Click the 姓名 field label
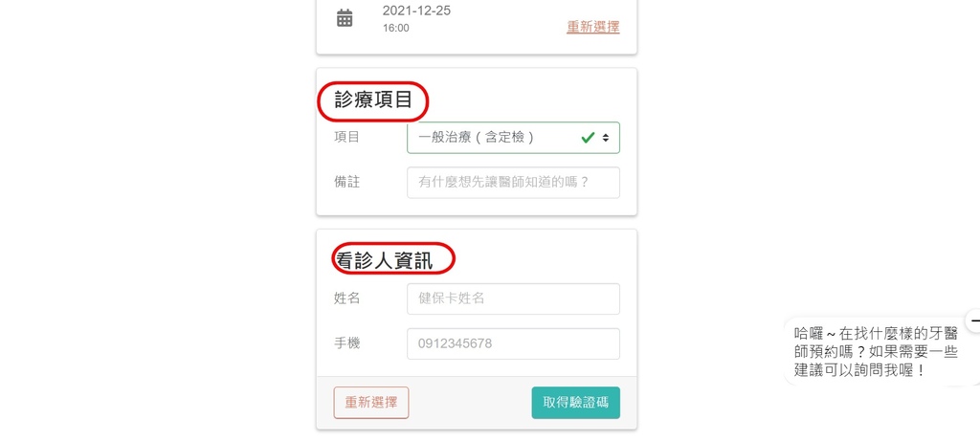Image resolution: width=980 pixels, height=441 pixels. (x=346, y=298)
